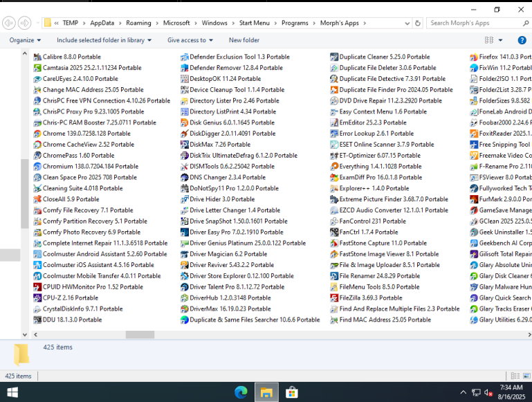Click File Explorer on the taskbar
This screenshot has width=532, height=402.
click(266, 392)
